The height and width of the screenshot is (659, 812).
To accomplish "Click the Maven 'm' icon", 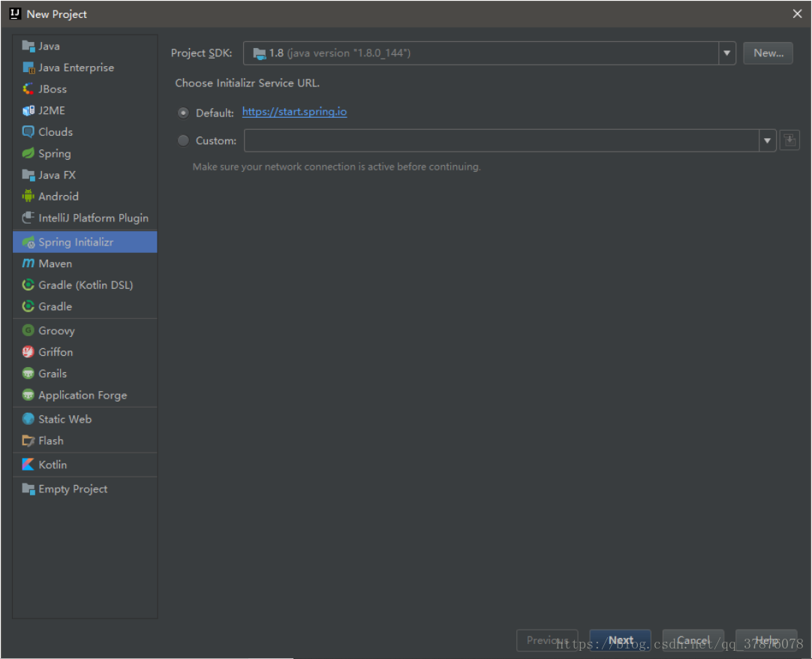I will click(x=28, y=263).
